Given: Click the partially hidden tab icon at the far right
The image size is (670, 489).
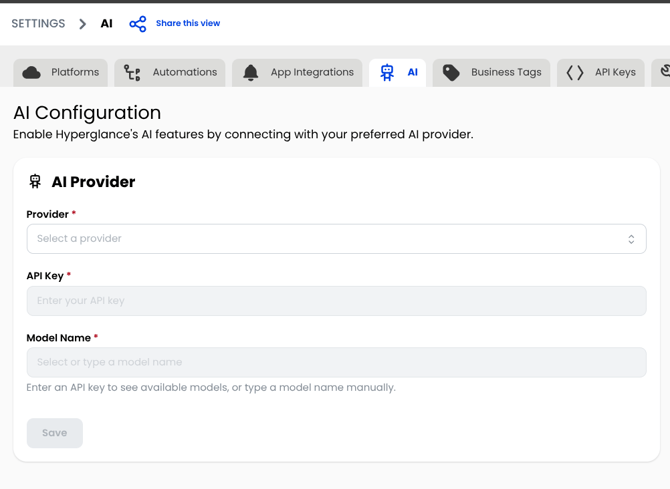Looking at the screenshot, I should pos(665,71).
